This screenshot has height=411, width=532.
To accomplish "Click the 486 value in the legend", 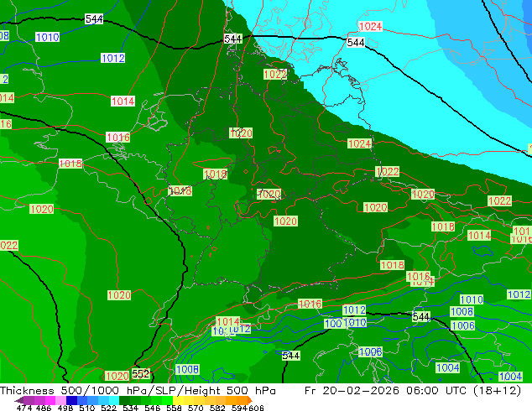I will coord(44,408).
